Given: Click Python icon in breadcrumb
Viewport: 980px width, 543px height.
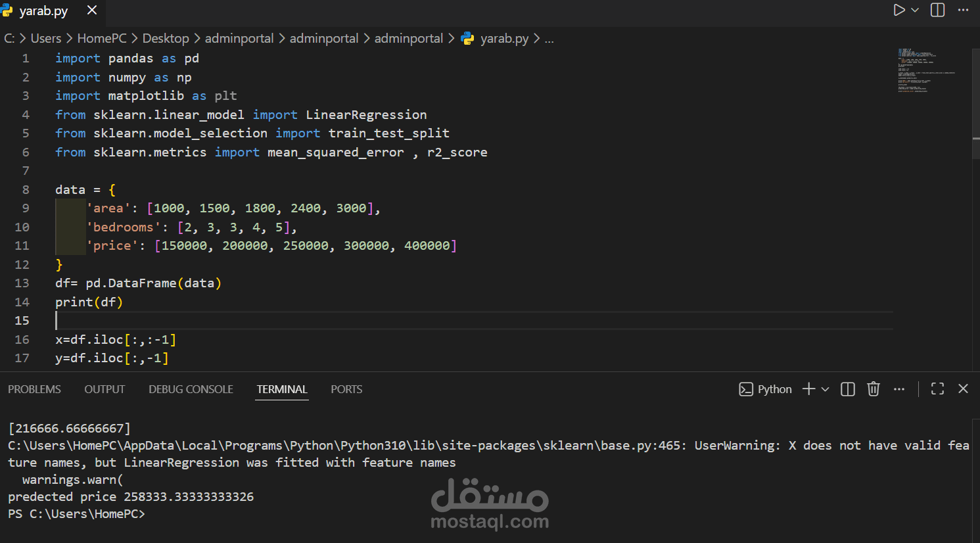Looking at the screenshot, I should [x=467, y=39].
